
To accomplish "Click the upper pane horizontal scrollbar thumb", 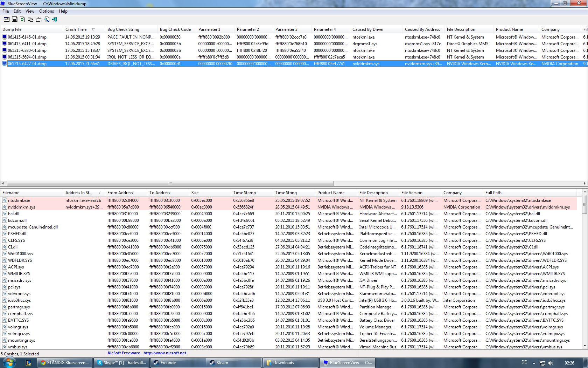I will (x=170, y=183).
